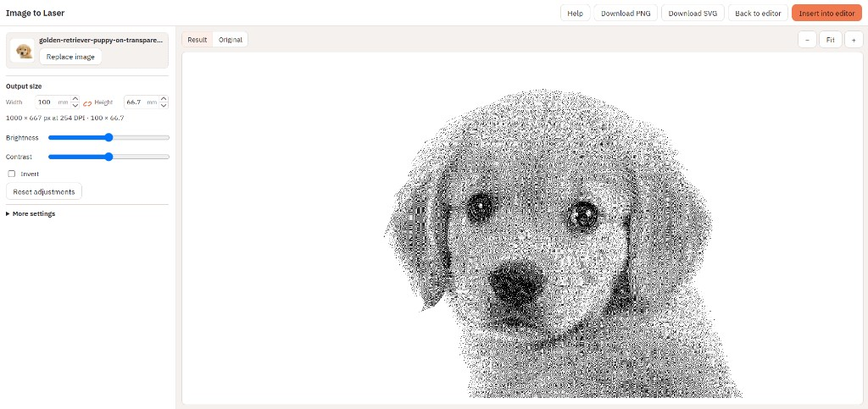Zoom out with the minus button
Screen dimensions: 868x409
807,40
